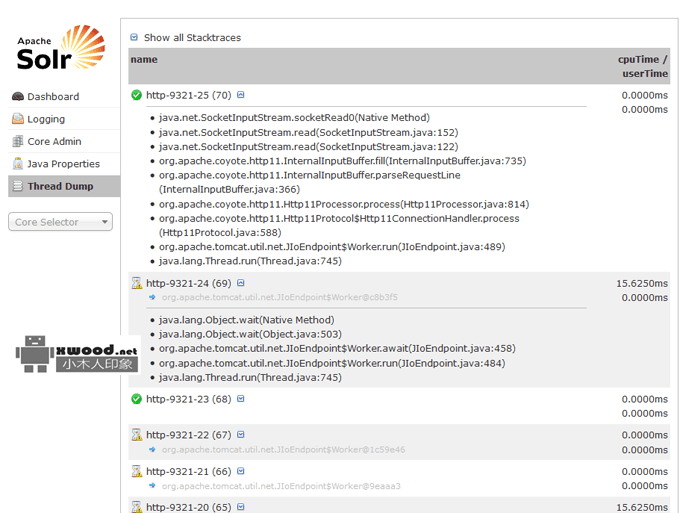Click the Java Properties icon

coord(17,164)
